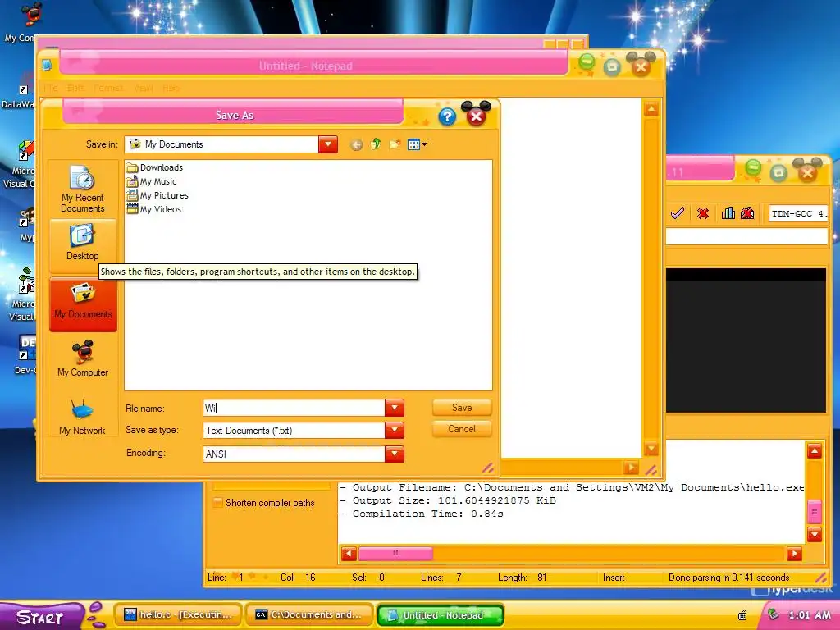The height and width of the screenshot is (630, 840).
Task: Expand the Save in location dropdown
Action: click(328, 144)
